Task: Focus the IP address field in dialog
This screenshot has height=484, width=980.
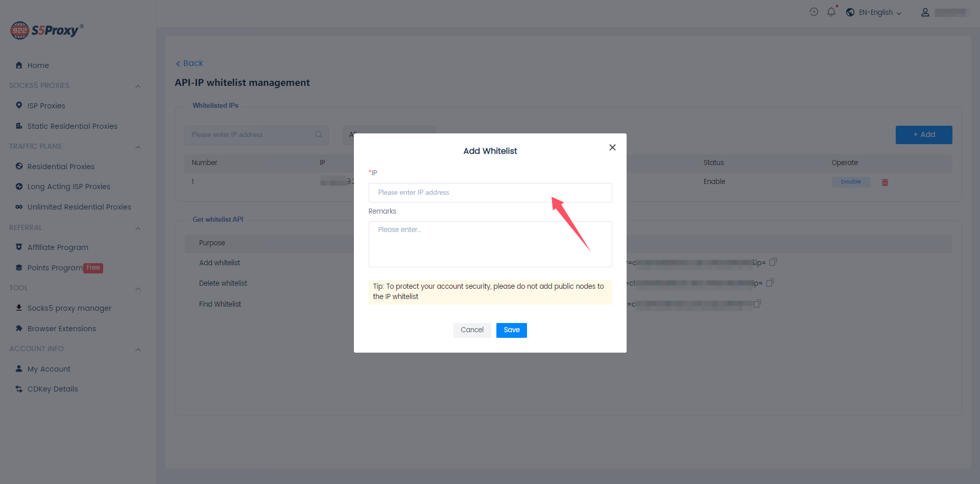Action: pyautogui.click(x=490, y=193)
